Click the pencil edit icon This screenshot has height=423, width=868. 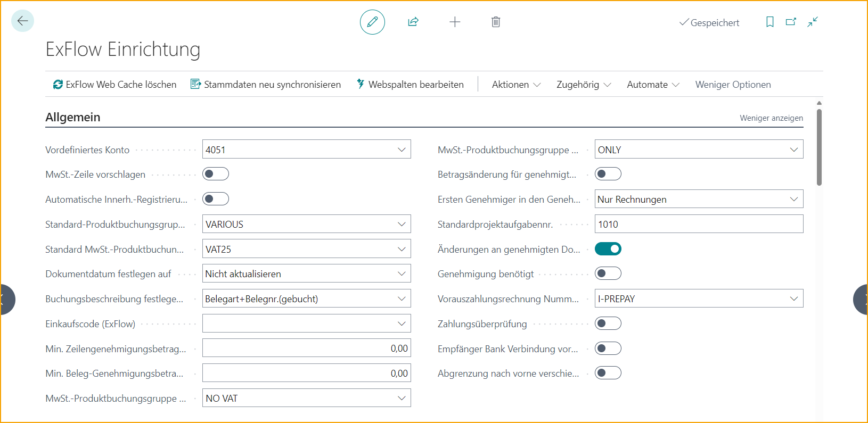pos(372,22)
